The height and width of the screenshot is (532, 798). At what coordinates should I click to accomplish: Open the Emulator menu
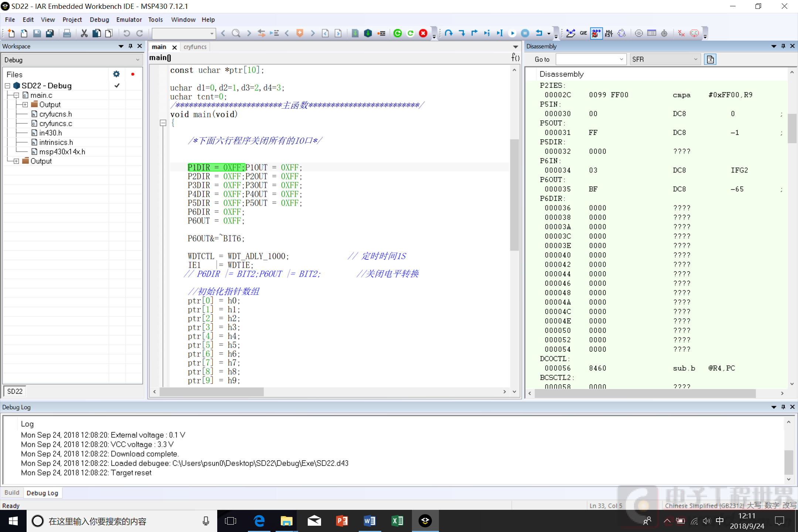[x=129, y=20]
